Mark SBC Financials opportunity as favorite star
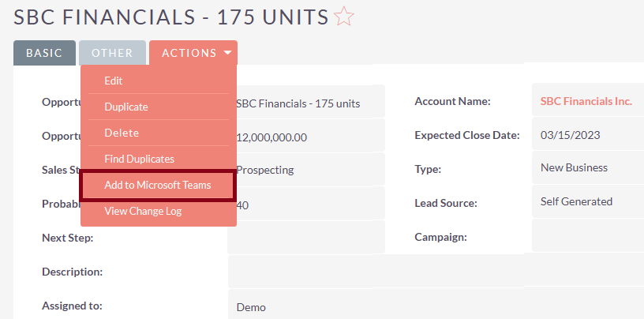Image resolution: width=644 pixels, height=319 pixels. (x=344, y=17)
